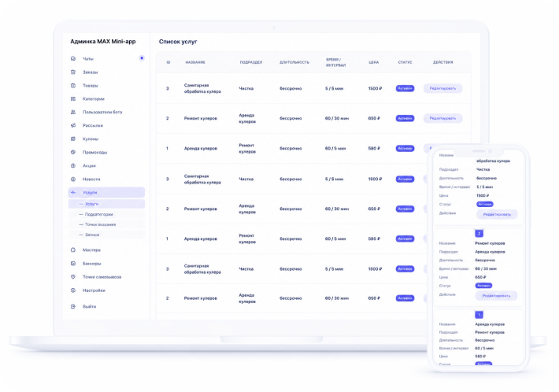Open the Услуги sub-item under Услуги

pyautogui.click(x=106, y=204)
